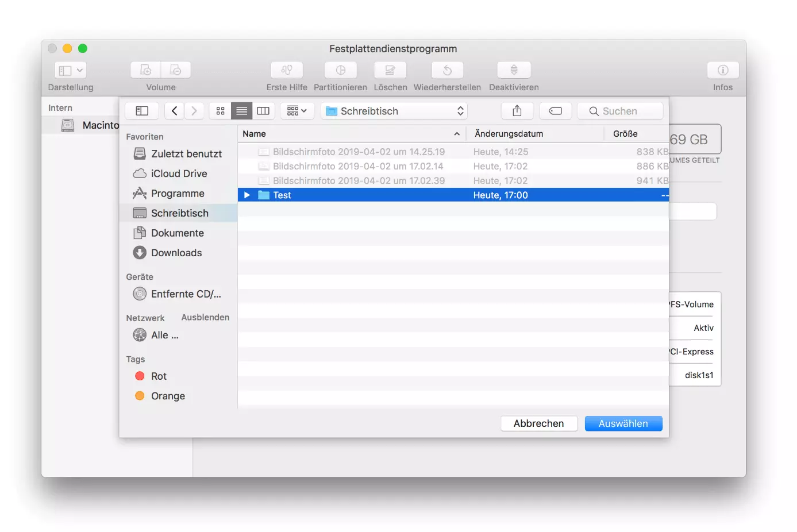
Task: Click Bildschirmfoto 2019-04-02 um 17.02.14
Action: tap(358, 166)
